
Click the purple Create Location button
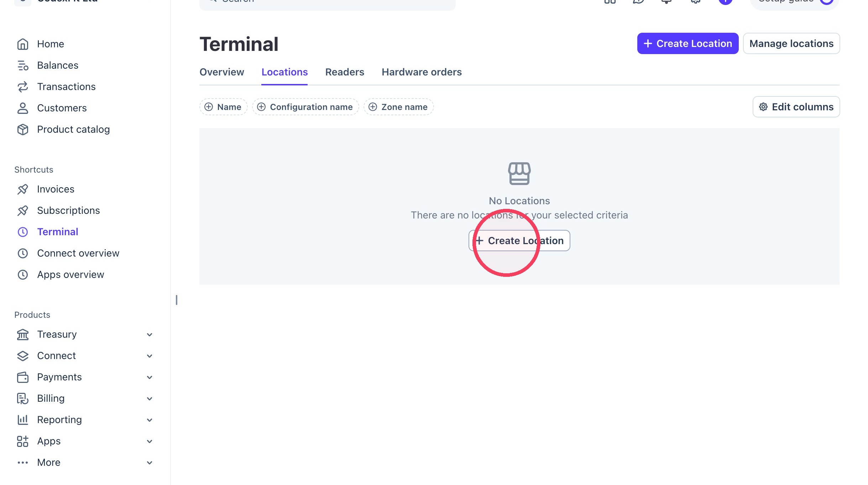687,43
